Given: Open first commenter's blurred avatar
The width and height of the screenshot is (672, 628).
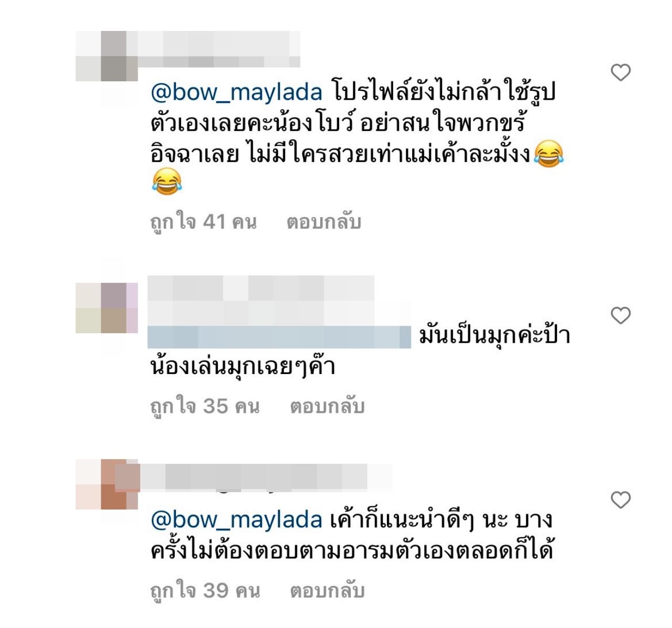Looking at the screenshot, I should (107, 56).
